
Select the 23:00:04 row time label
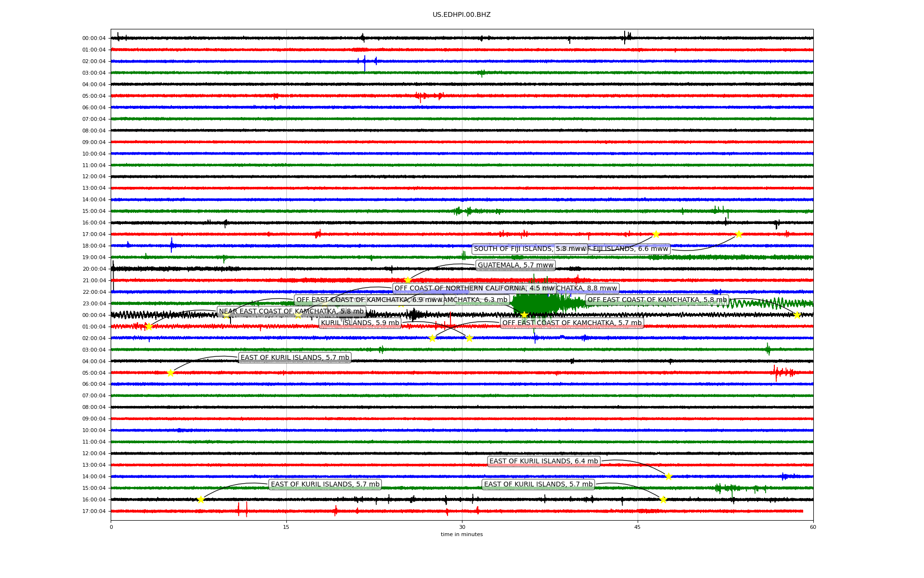coord(94,304)
